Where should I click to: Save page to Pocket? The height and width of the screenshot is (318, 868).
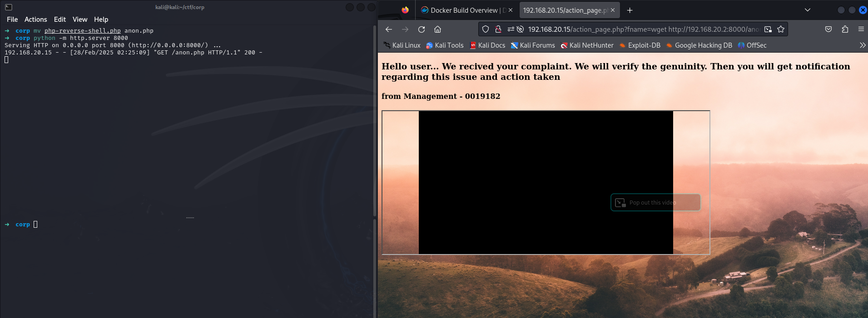[828, 29]
